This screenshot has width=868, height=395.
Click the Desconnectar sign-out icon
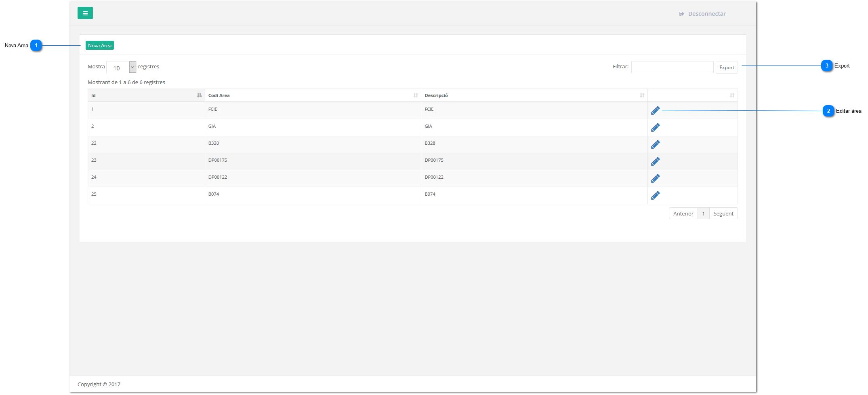pyautogui.click(x=681, y=14)
